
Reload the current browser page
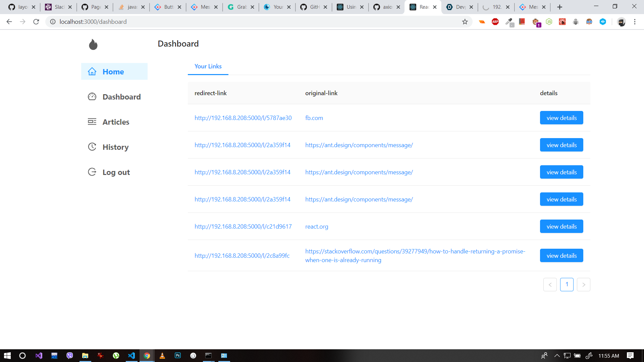(36, 22)
